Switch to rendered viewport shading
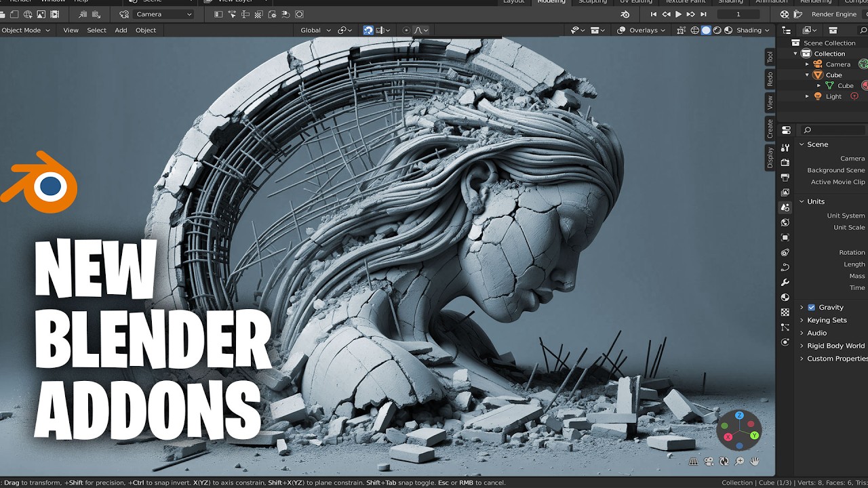868x488 pixels. [728, 30]
